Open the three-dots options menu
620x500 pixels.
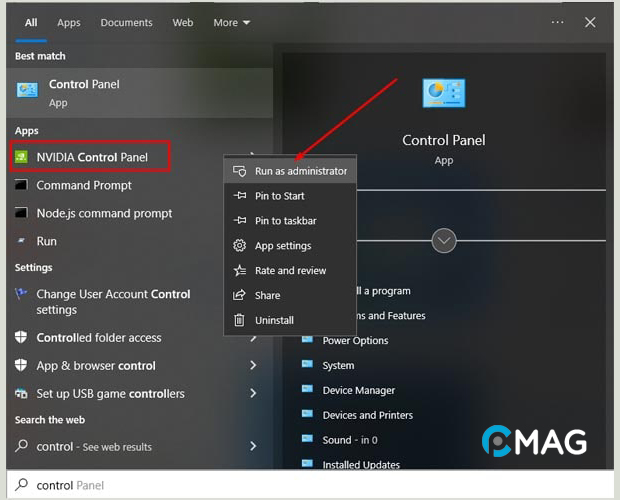tap(558, 22)
